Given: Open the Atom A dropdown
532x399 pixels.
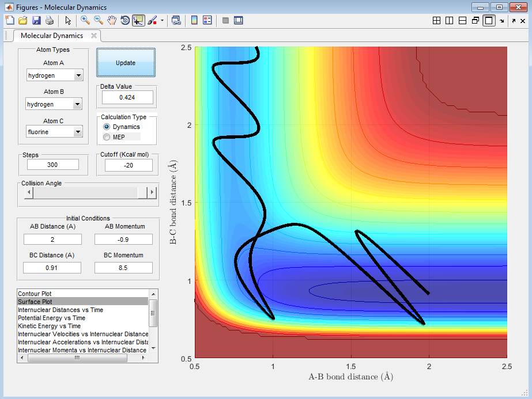Looking at the screenshot, I should [x=78, y=75].
